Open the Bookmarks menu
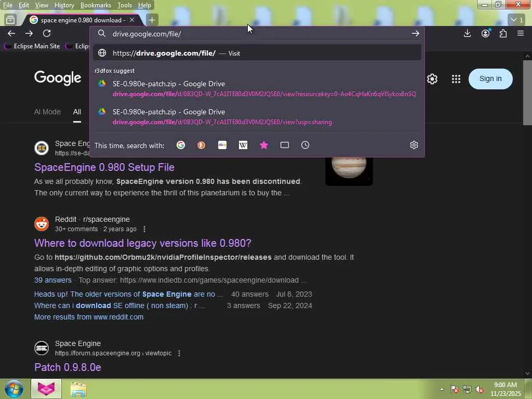This screenshot has width=532, height=399. click(96, 5)
